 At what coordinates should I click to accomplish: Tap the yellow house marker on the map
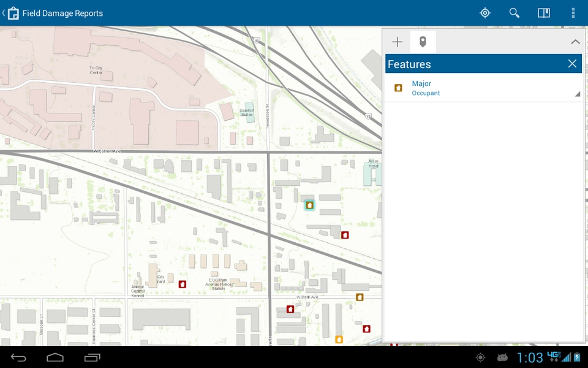339,339
